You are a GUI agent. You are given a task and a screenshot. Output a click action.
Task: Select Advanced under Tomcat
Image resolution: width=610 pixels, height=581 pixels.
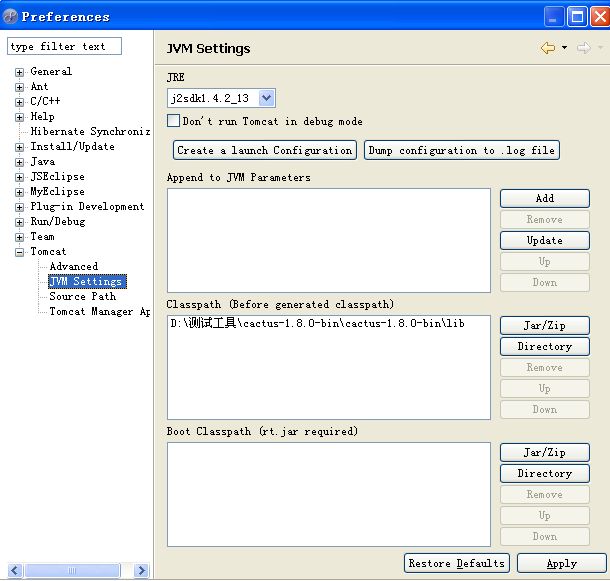[74, 267]
